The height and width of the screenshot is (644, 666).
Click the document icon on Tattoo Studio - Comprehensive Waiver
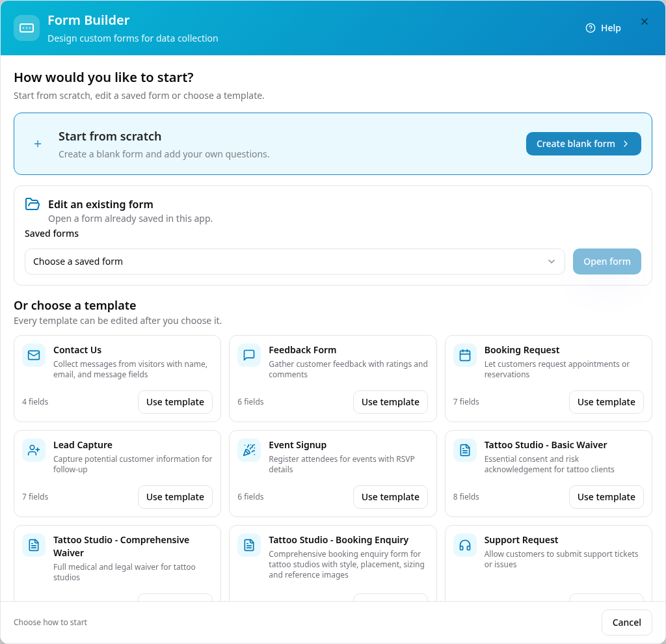[34, 545]
